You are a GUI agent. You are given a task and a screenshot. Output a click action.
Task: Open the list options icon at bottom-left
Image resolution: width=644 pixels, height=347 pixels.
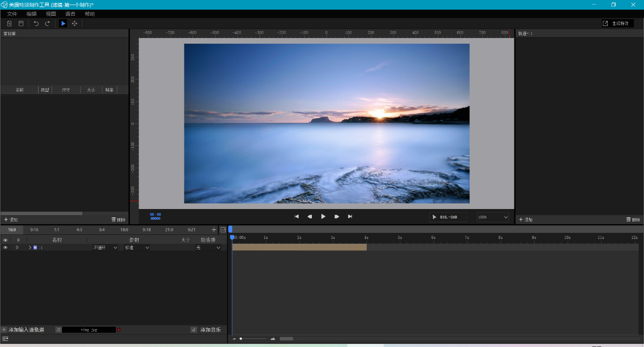5,338
